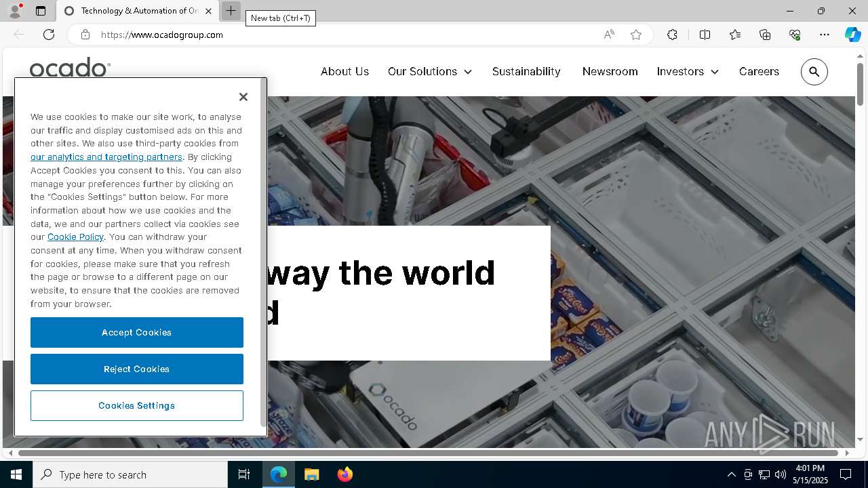868x488 pixels.
Task: Show hidden system tray icons
Action: tap(731, 474)
